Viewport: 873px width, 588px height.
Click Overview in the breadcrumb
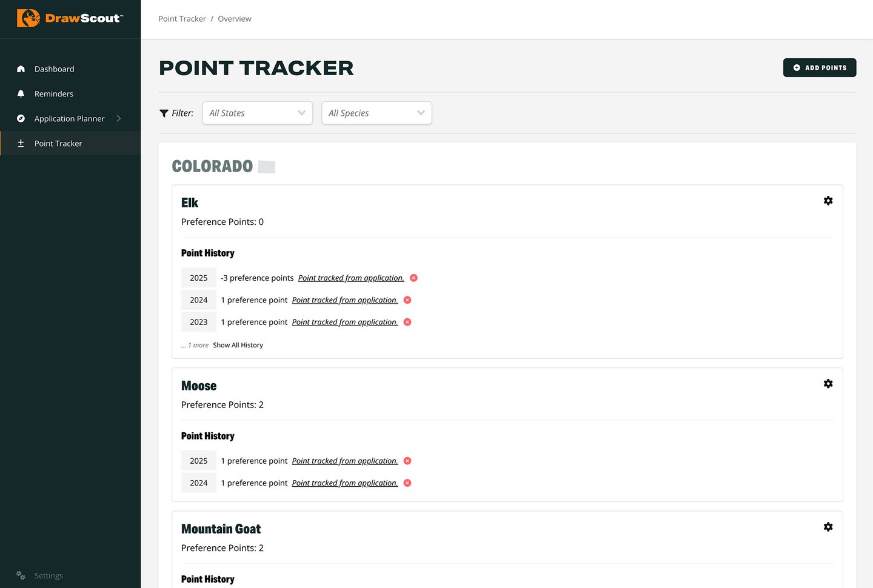pyautogui.click(x=235, y=19)
